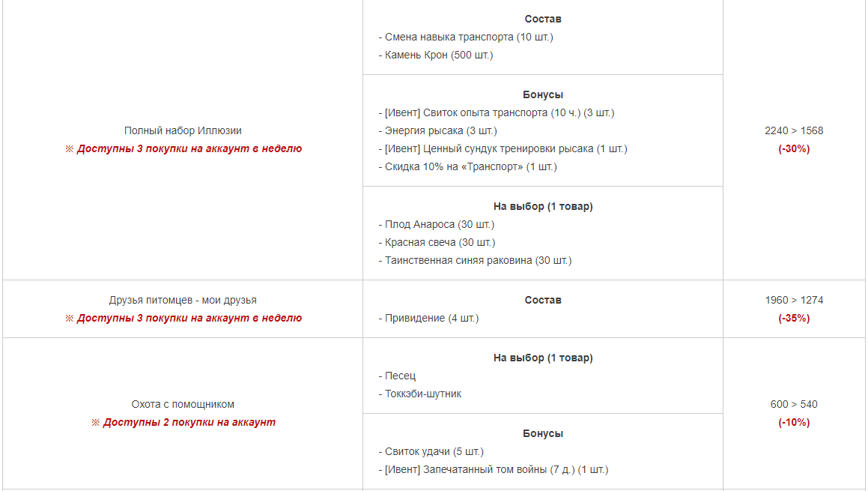The height and width of the screenshot is (491, 868).
Task: Click the 'Плод Анароса (30 шт.)' option
Action: [x=436, y=224]
